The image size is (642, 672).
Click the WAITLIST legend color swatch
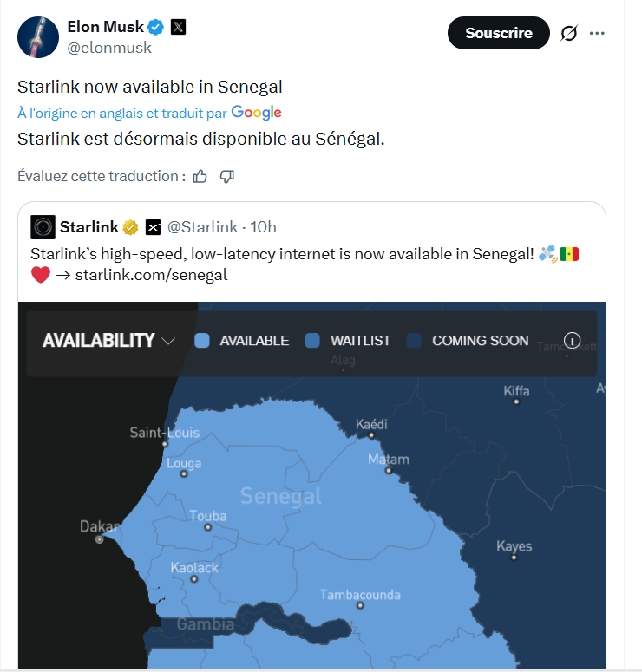(x=313, y=341)
